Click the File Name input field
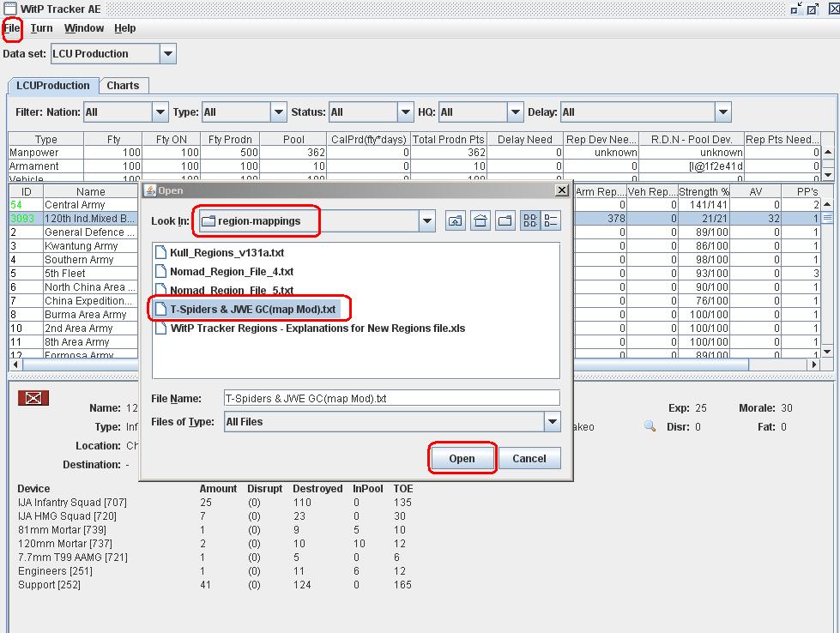 pos(391,398)
